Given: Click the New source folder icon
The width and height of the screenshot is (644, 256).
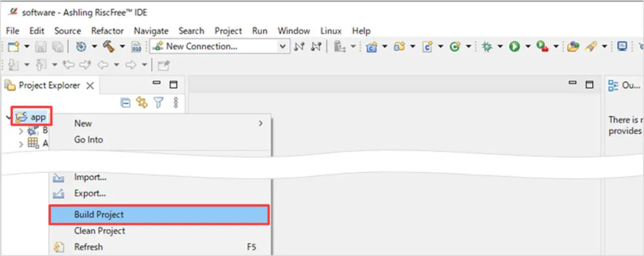Looking at the screenshot, I should pyautogui.click(x=400, y=47).
